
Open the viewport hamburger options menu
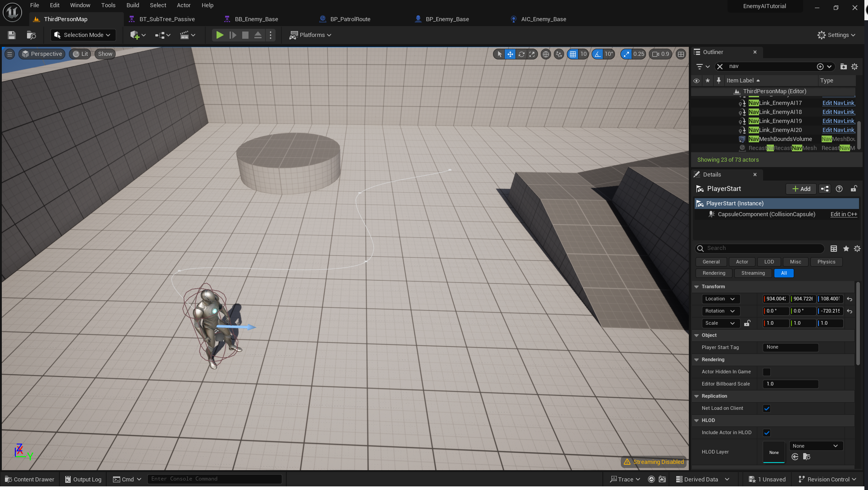click(x=9, y=54)
